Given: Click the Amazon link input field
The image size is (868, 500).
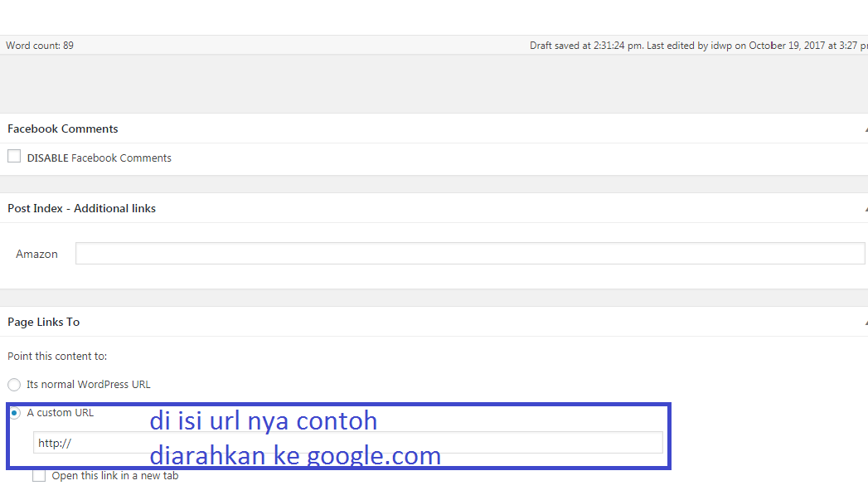Looking at the screenshot, I should coord(469,254).
